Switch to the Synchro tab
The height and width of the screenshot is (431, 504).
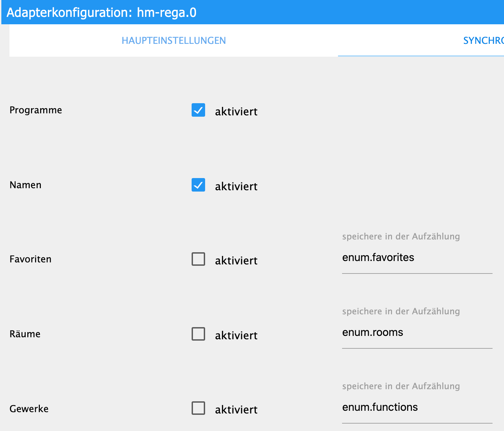(x=483, y=40)
